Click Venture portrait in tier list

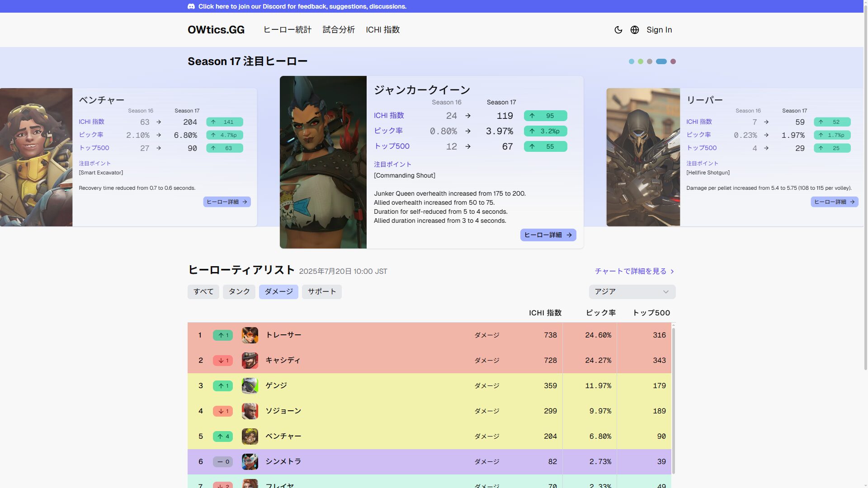[250, 436]
